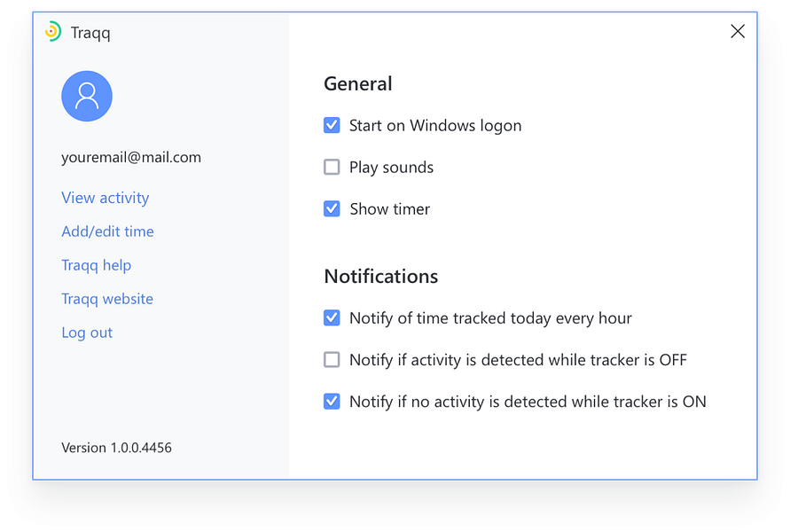Enable the Play sounds checkbox

tap(332, 167)
